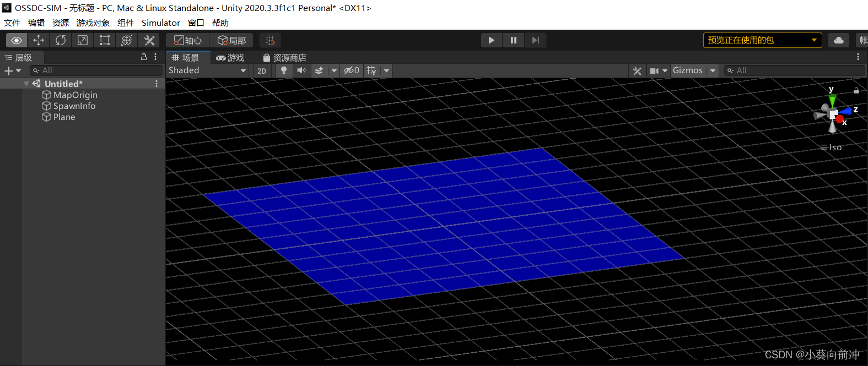
Task: Select the combined Transform tool
Action: pyautogui.click(x=127, y=40)
